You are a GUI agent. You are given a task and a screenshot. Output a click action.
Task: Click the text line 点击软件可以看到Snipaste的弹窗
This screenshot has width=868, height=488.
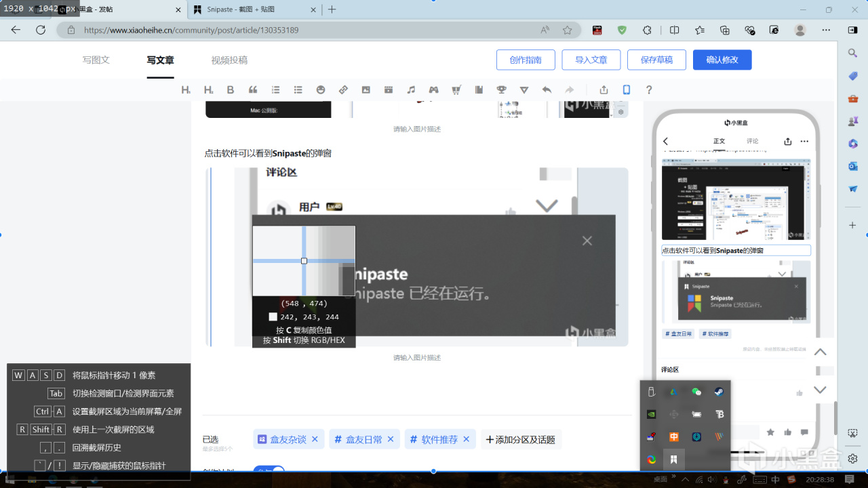click(x=268, y=153)
